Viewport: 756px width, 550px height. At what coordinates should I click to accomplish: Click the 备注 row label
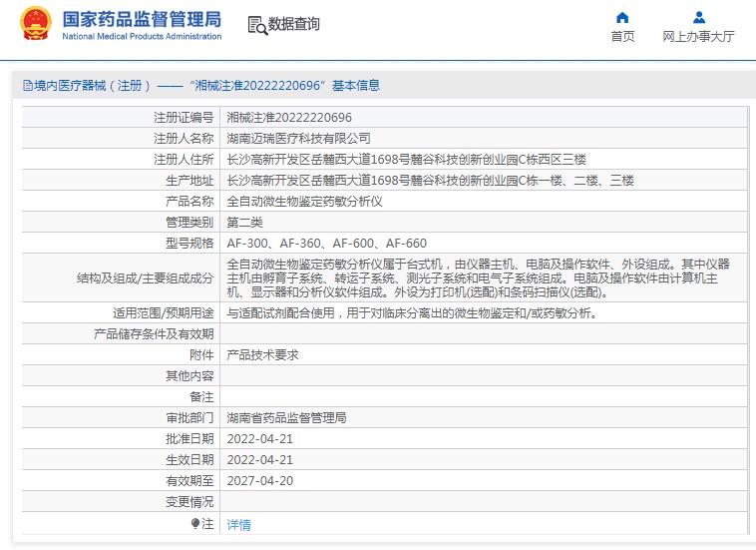201,397
